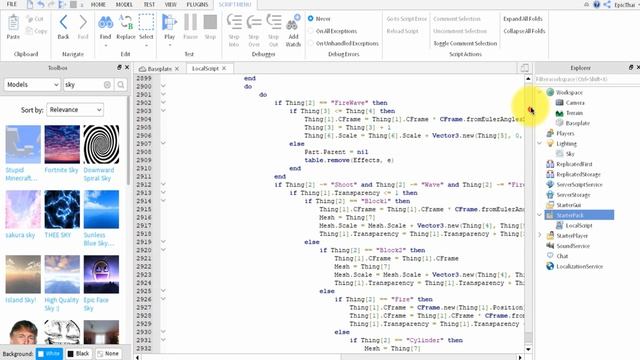This screenshot has width=640, height=360.
Task: Click the editor scroll down arrow
Action: (x=529, y=349)
